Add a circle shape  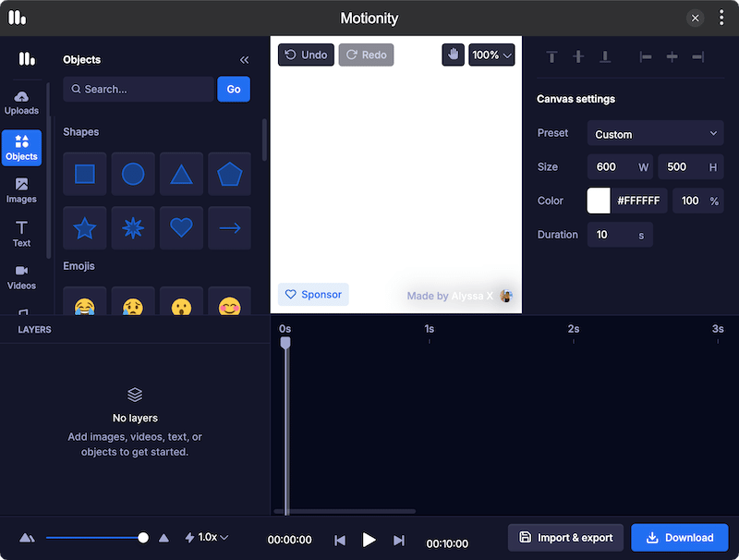coord(133,174)
